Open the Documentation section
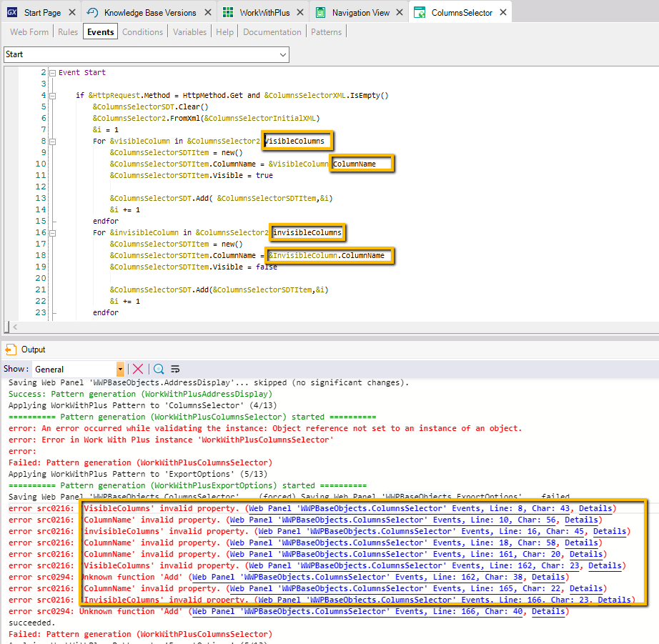 272,32
